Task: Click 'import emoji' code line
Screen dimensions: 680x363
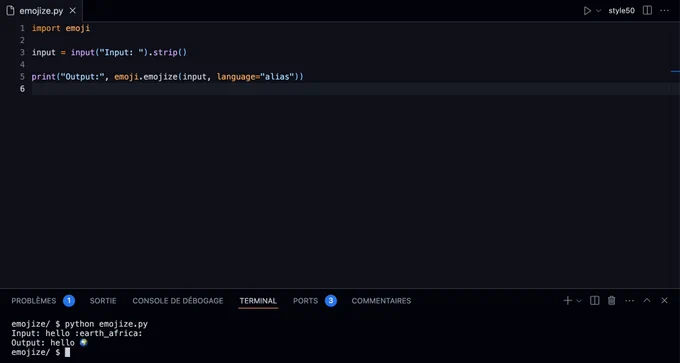Action: coord(61,28)
